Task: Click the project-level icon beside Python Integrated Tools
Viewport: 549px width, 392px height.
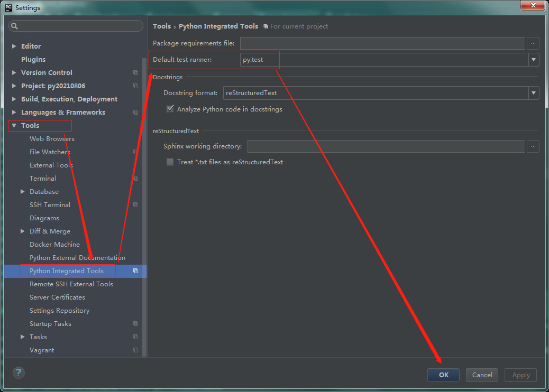Action: click(135, 270)
